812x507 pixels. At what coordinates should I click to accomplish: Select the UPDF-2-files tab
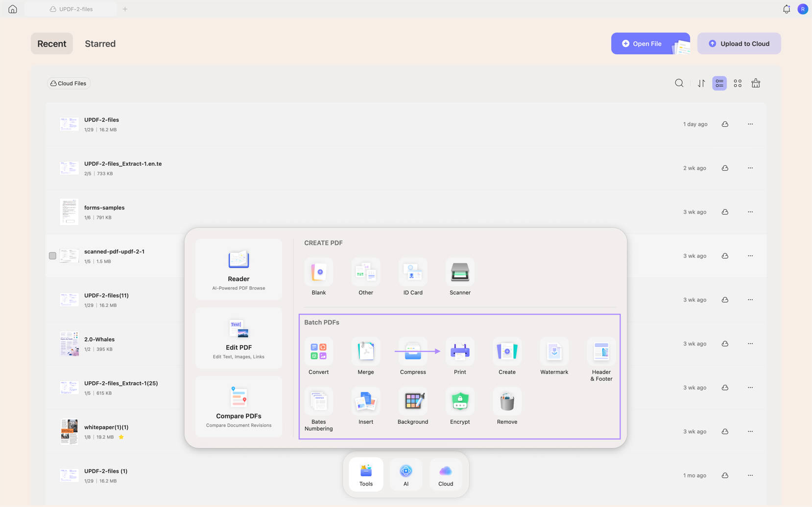pos(71,9)
